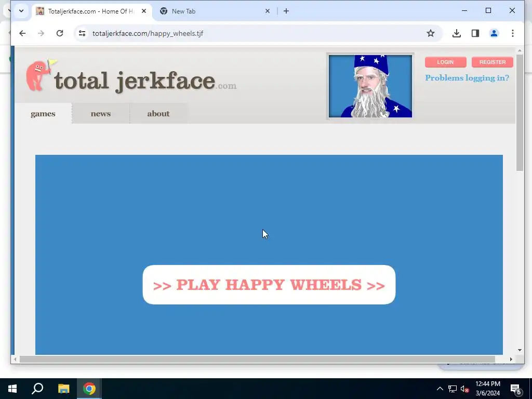Click the muted volume tray icon
Image resolution: width=532 pixels, height=399 pixels.
click(464, 389)
